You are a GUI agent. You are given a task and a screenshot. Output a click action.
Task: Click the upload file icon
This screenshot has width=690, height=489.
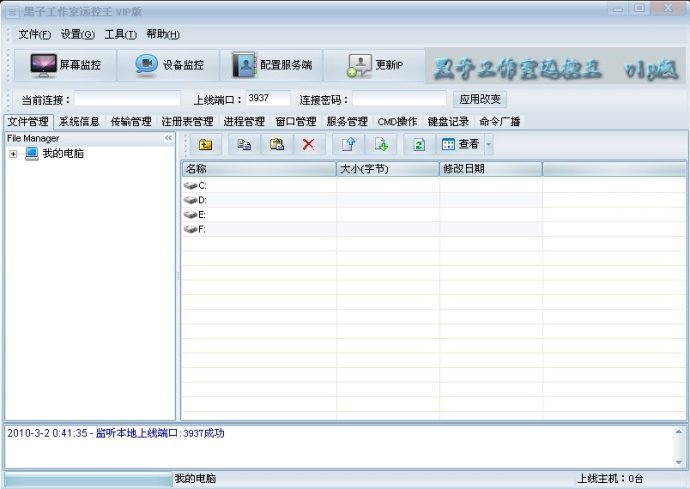point(348,144)
